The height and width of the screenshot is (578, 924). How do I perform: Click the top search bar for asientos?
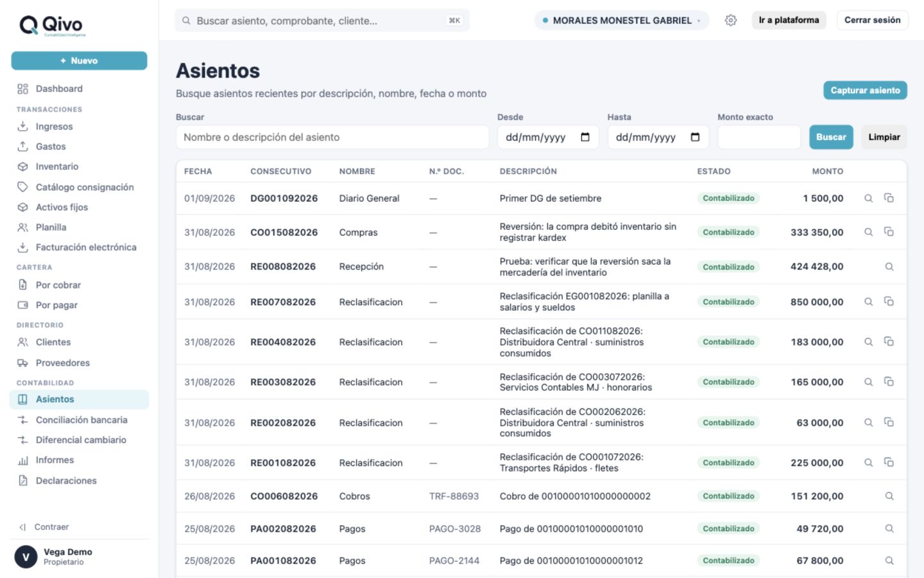point(322,21)
